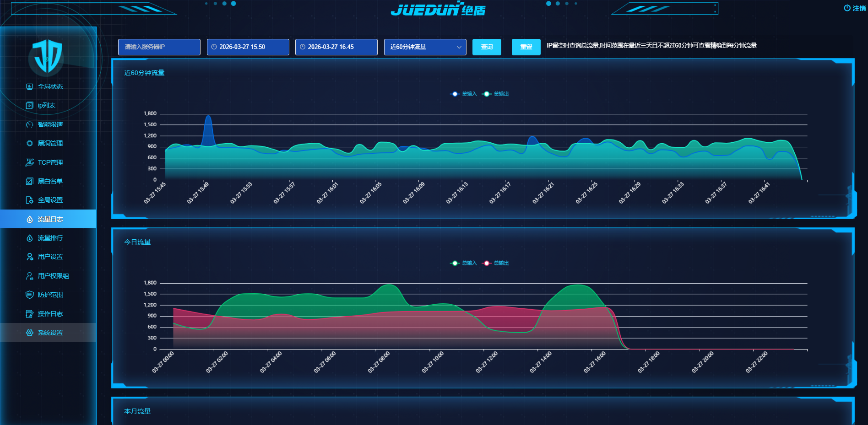
Task: Go to 流量排行 menu item
Action: (50, 238)
